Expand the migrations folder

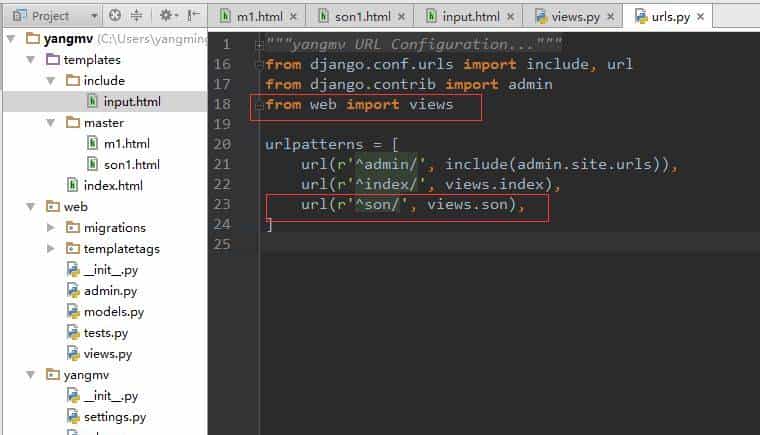(x=50, y=227)
